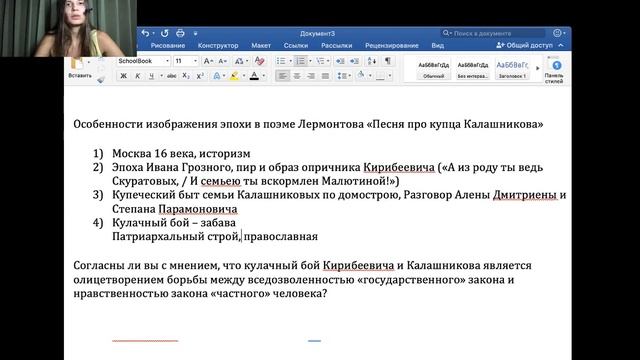Toggle underline (Ч) formatting
Screen dimensions: 640x360
[x=151, y=76]
